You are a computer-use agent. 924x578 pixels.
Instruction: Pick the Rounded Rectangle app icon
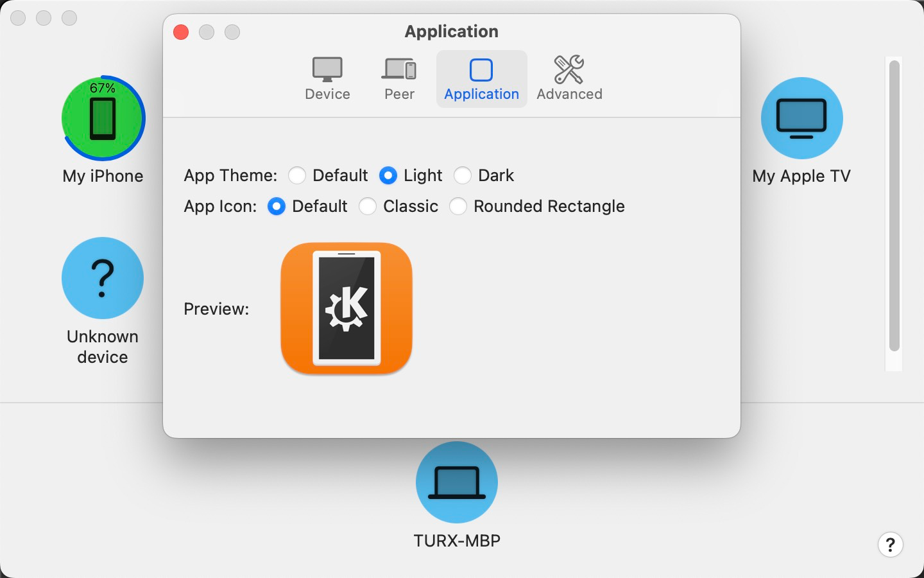pyautogui.click(x=458, y=206)
